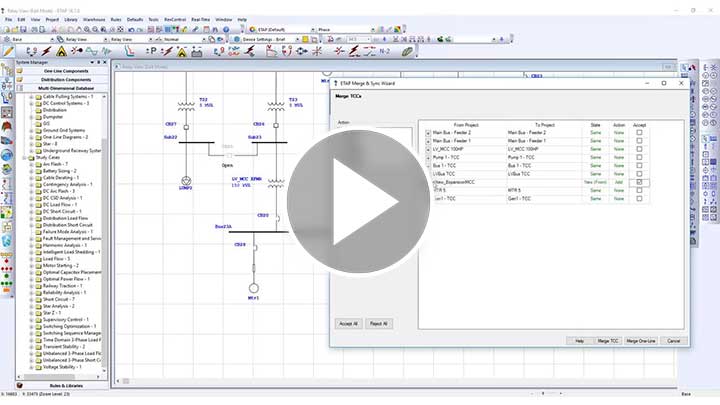Click the Undo arrow in the toolbar

[131, 29]
